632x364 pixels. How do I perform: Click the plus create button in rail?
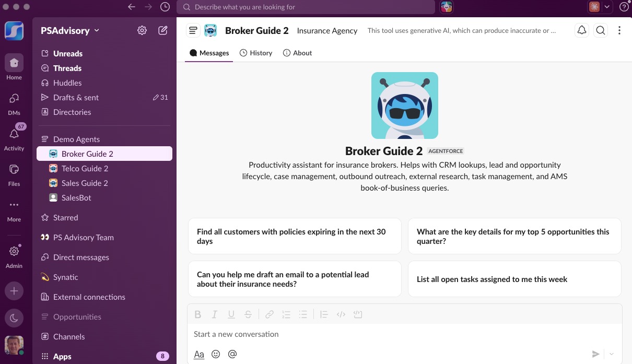(14, 291)
